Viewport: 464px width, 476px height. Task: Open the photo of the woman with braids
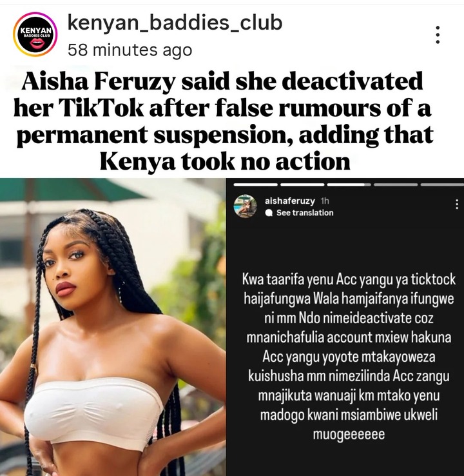tap(113, 327)
